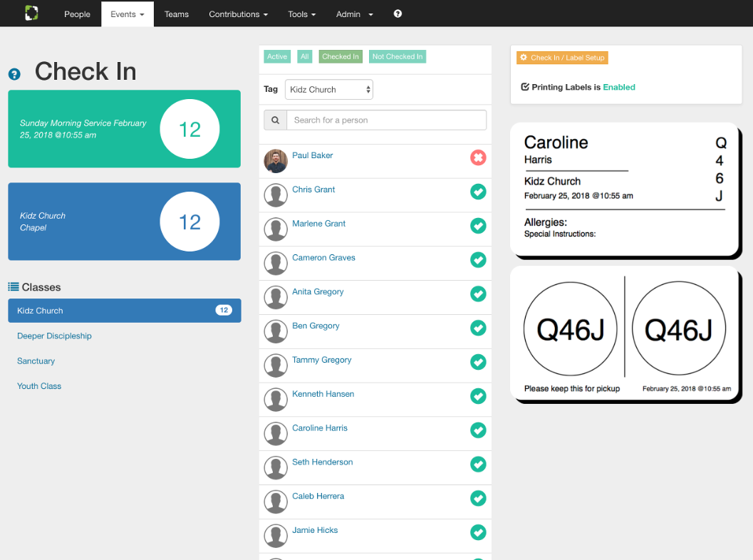
Task: Select the Sanctuary class
Action: point(36,361)
